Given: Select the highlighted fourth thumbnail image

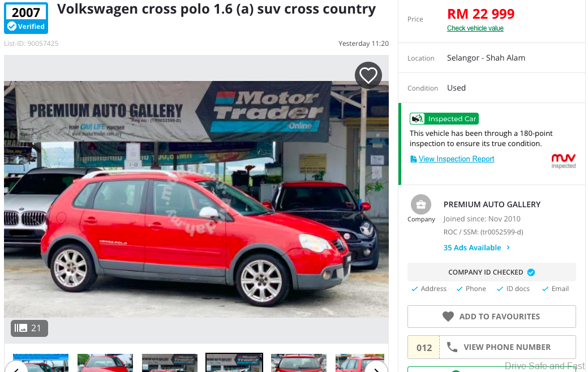Looking at the screenshot, I should (x=234, y=362).
